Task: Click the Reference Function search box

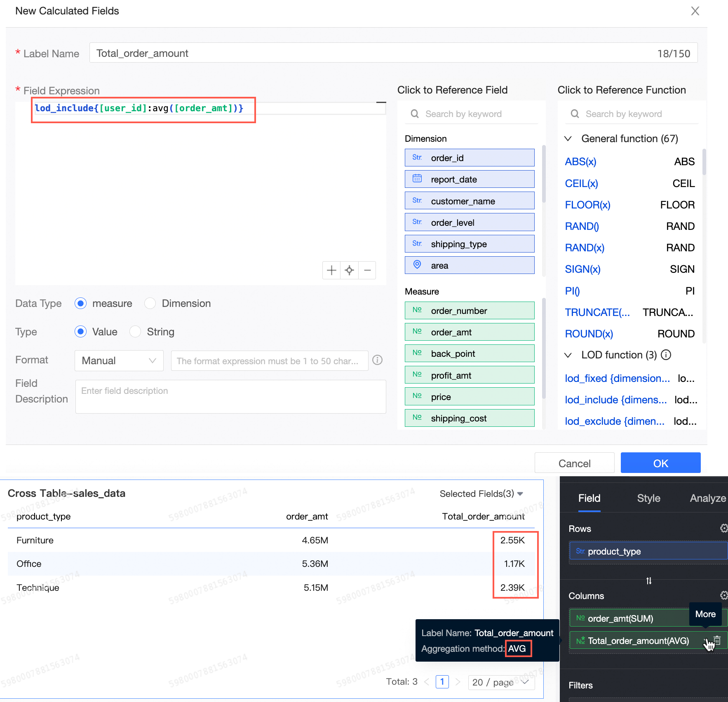Action: click(632, 114)
